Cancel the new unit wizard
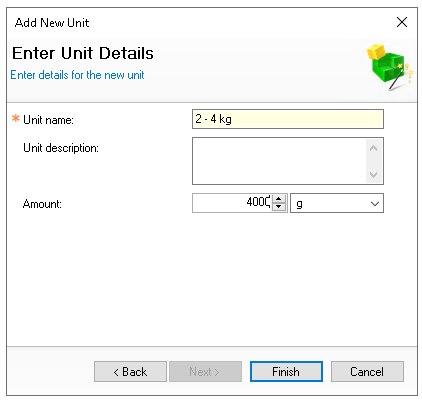The width and height of the screenshot is (422, 402). click(367, 371)
